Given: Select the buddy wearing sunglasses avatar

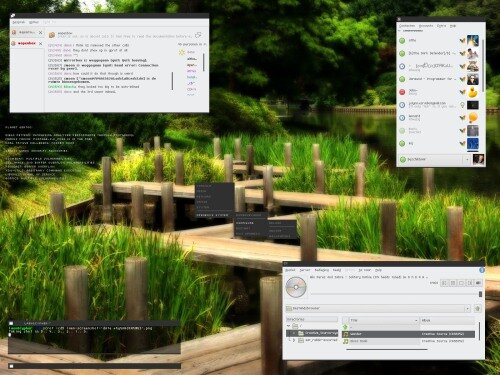Looking at the screenshot, I should 473,79.
